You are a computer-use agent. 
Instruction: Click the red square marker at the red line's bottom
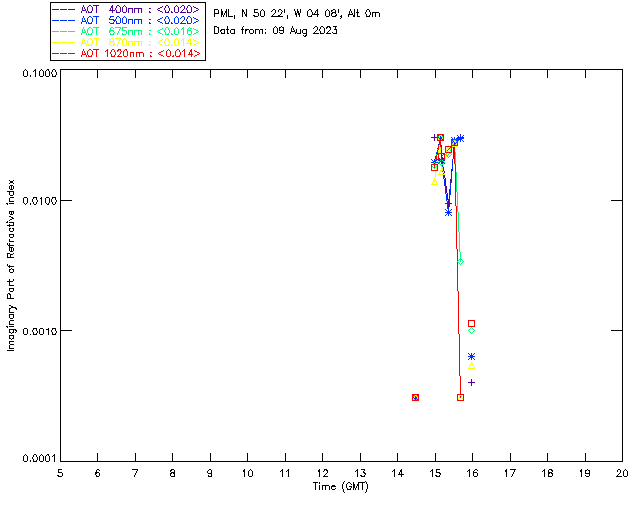coord(460,398)
